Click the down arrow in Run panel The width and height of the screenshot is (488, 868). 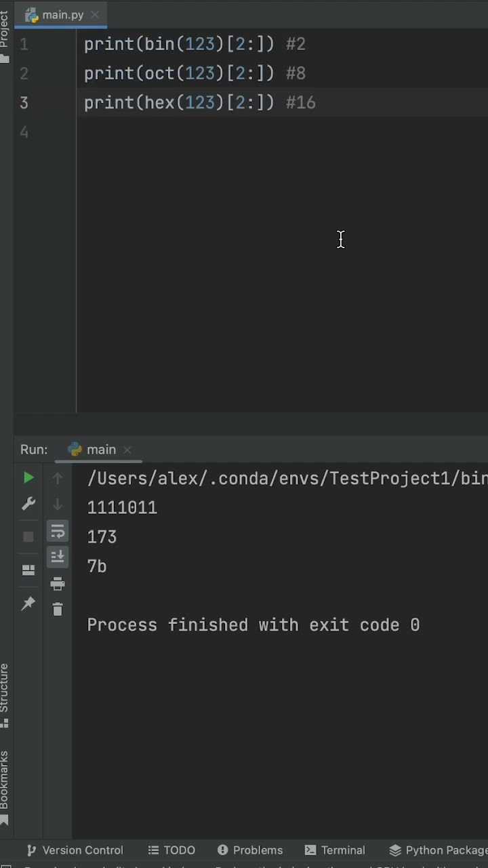click(x=58, y=504)
